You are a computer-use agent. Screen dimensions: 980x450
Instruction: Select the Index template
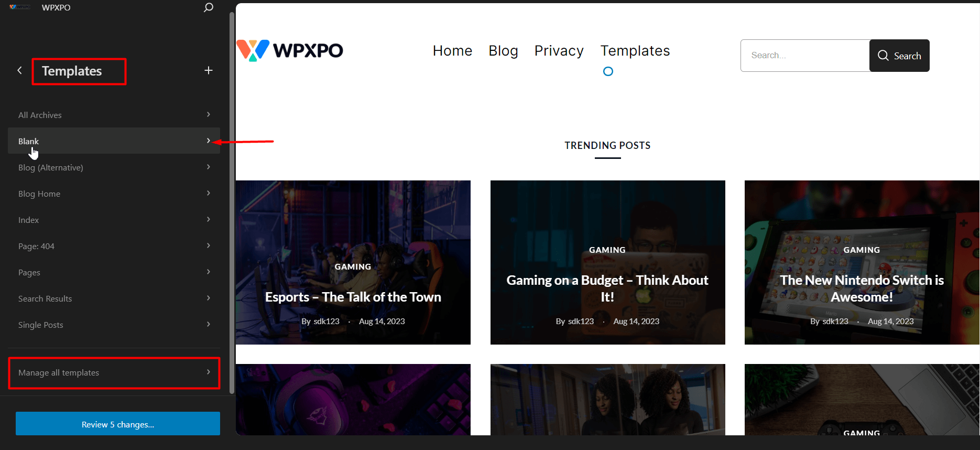pos(114,220)
